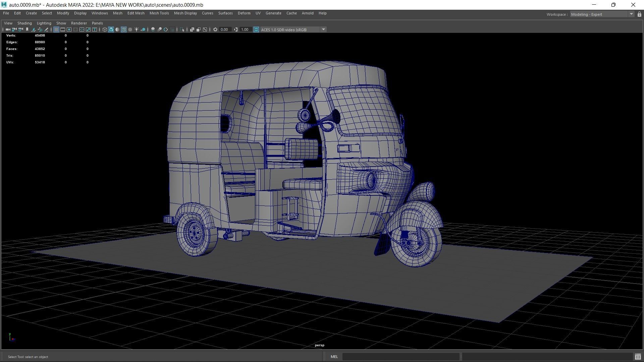Click the Shadows toggle icon
Image resolution: width=644 pixels, height=362 pixels.
(x=143, y=29)
